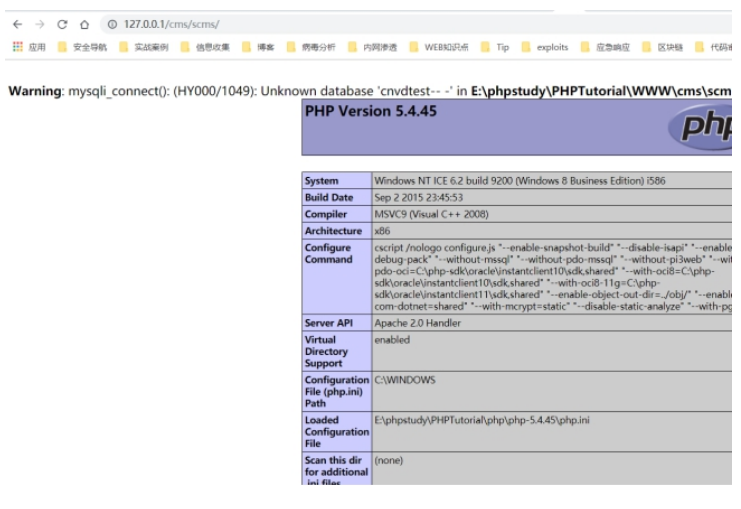Select the Apache 2.0 Handler value
The width and height of the screenshot is (741, 509).
pos(418,323)
